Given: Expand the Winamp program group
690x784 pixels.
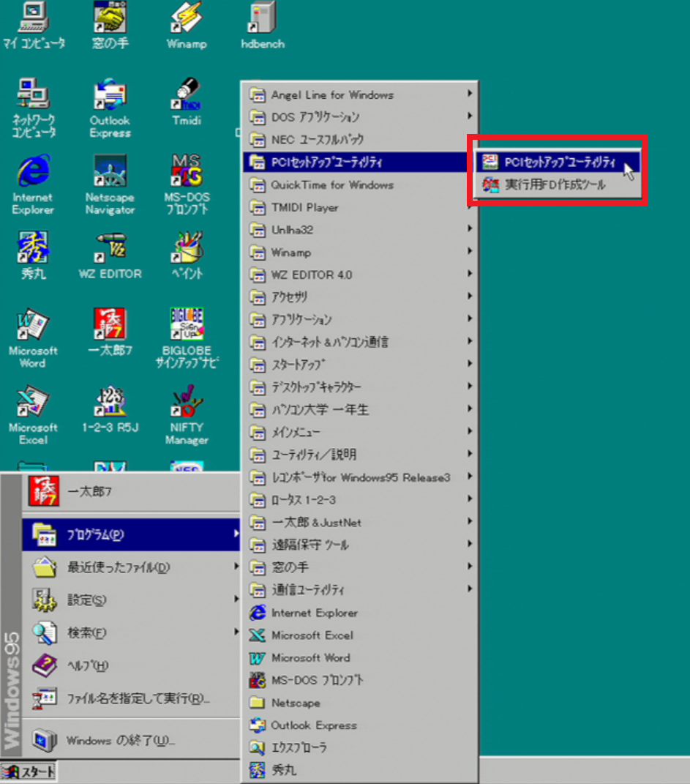Looking at the screenshot, I should coord(360,252).
